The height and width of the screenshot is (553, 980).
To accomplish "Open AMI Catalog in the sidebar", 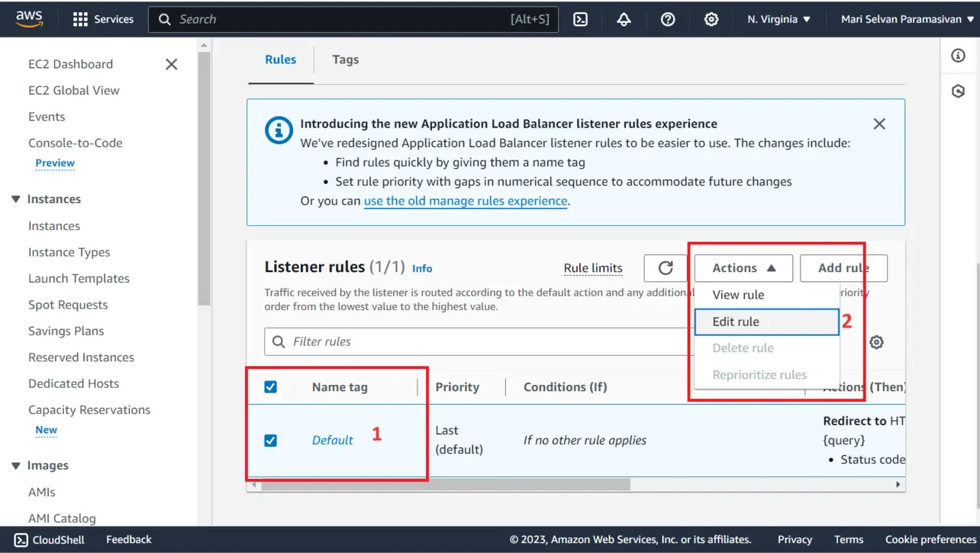I will tap(62, 519).
